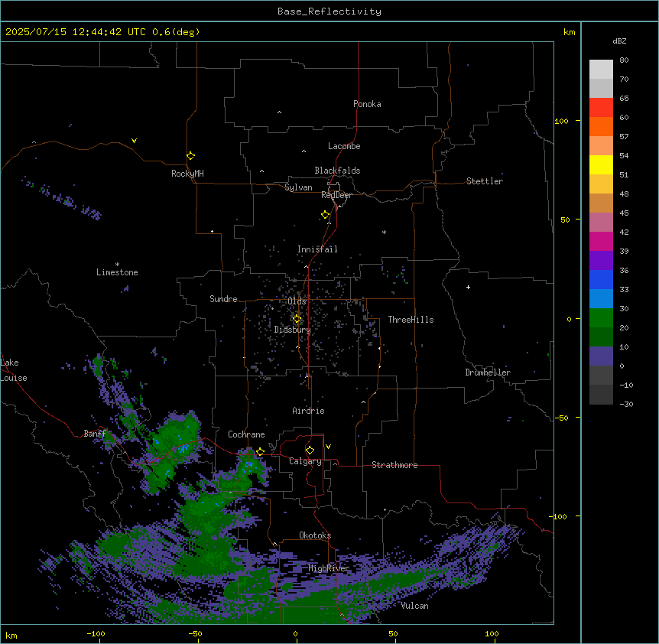The width and height of the screenshot is (659, 644).
Task: Click the Innisfail city label
Action: tap(317, 249)
